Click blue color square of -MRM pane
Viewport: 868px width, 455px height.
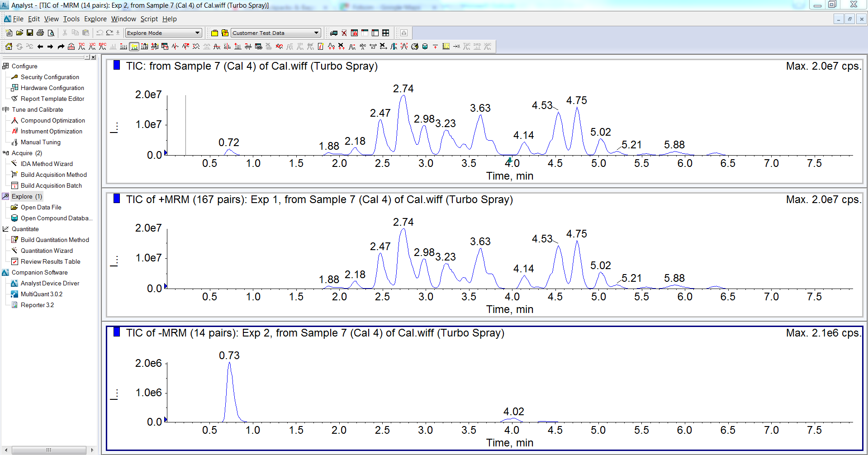coord(117,332)
